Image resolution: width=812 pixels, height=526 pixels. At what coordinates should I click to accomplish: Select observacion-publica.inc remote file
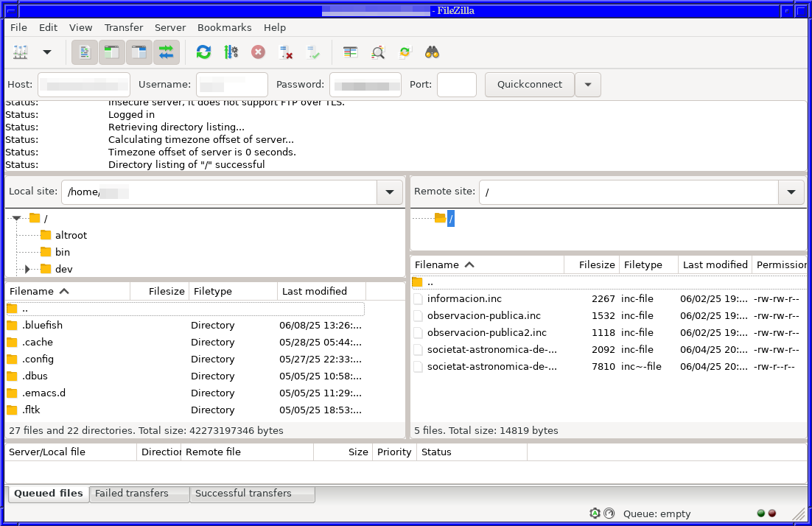pos(609,316)
